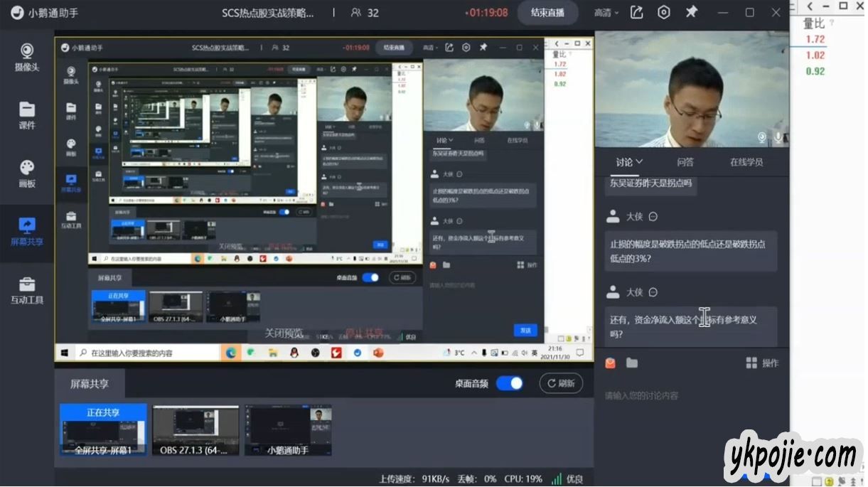
Task: Switch to the 问答 Q&A tab
Action: coord(685,162)
